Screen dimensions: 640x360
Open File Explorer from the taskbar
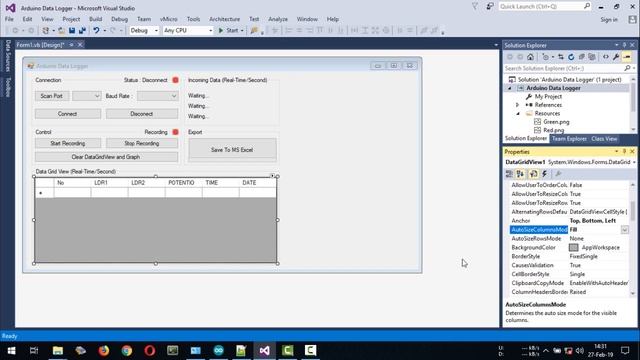pos(58,350)
